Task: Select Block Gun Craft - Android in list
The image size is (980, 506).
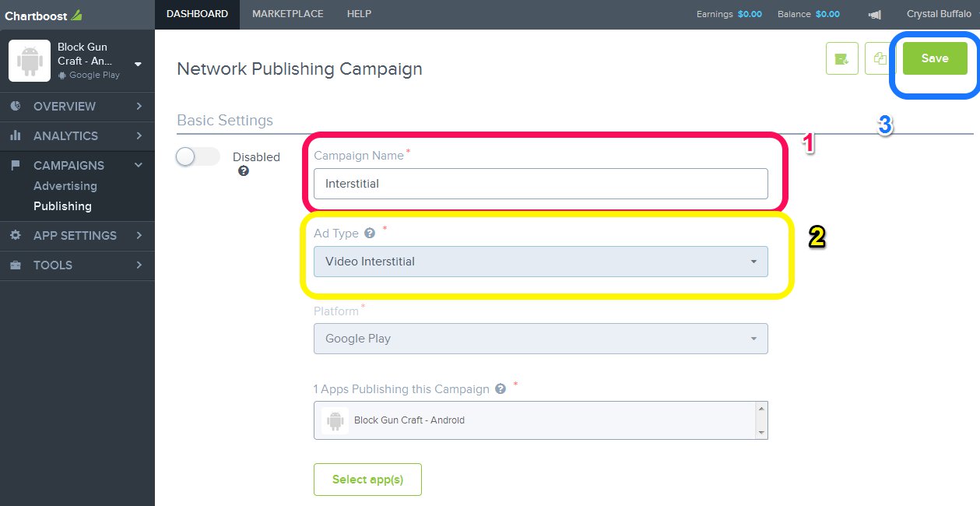Action: (x=409, y=420)
